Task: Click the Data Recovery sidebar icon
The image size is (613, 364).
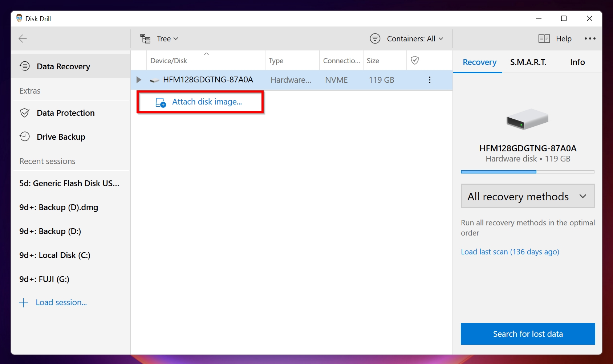Action: pyautogui.click(x=25, y=66)
